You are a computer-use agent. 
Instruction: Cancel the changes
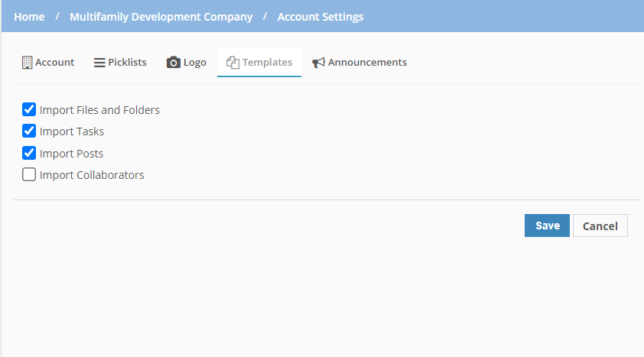point(600,226)
